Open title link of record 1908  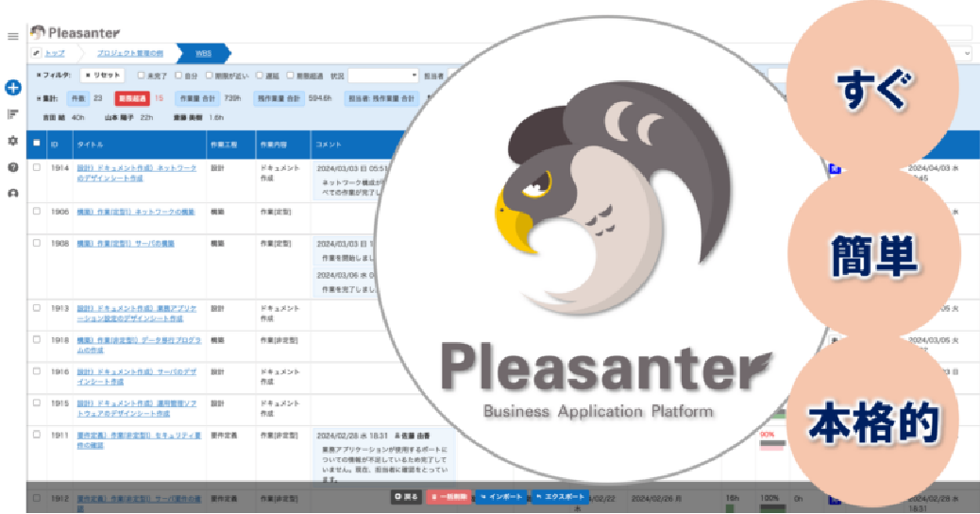point(125,244)
